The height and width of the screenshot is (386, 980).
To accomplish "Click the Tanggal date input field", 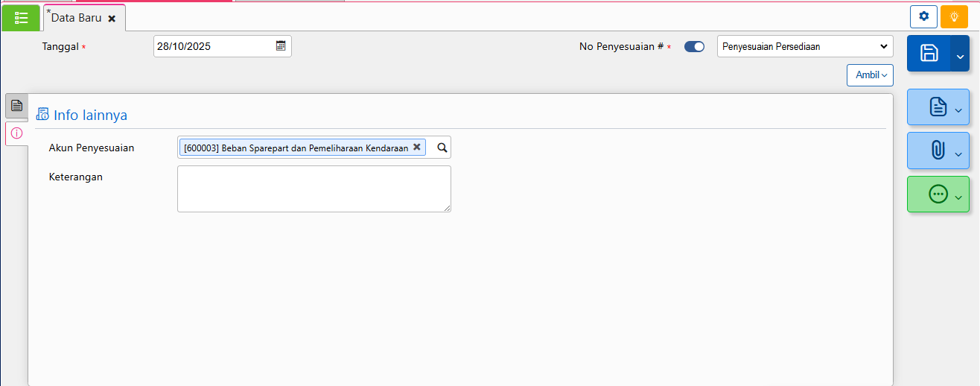I will (213, 46).
